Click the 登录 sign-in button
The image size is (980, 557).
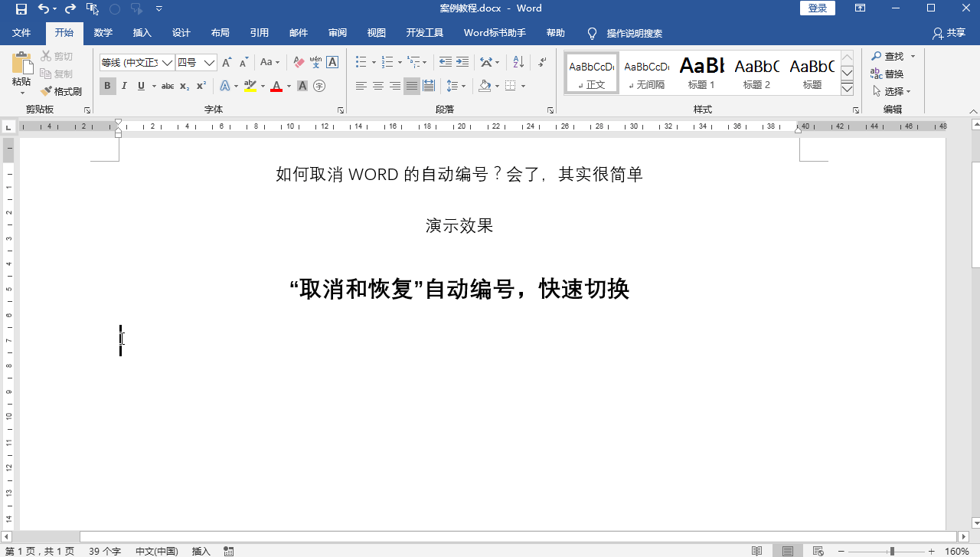point(818,8)
